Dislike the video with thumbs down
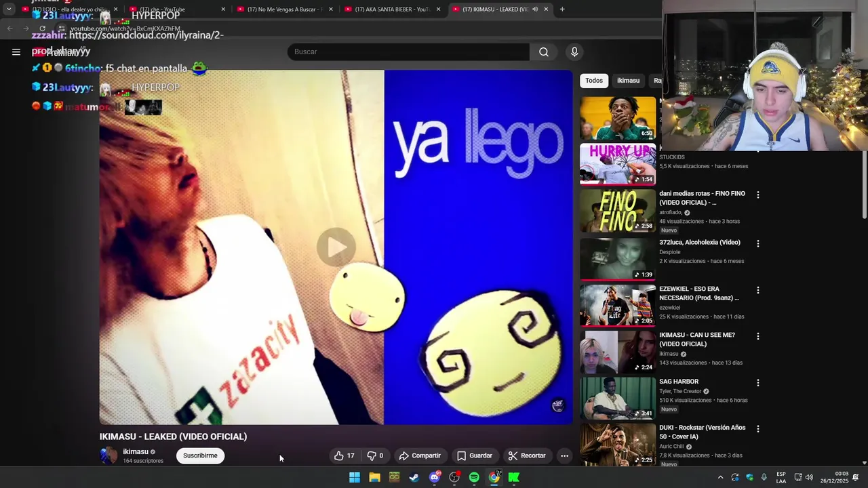 (x=375, y=455)
